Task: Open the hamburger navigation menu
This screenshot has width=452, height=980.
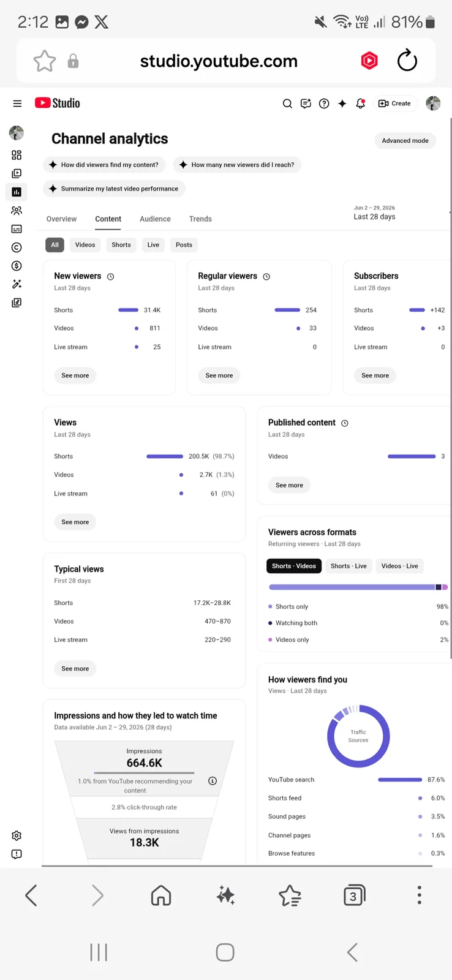Action: tap(17, 104)
